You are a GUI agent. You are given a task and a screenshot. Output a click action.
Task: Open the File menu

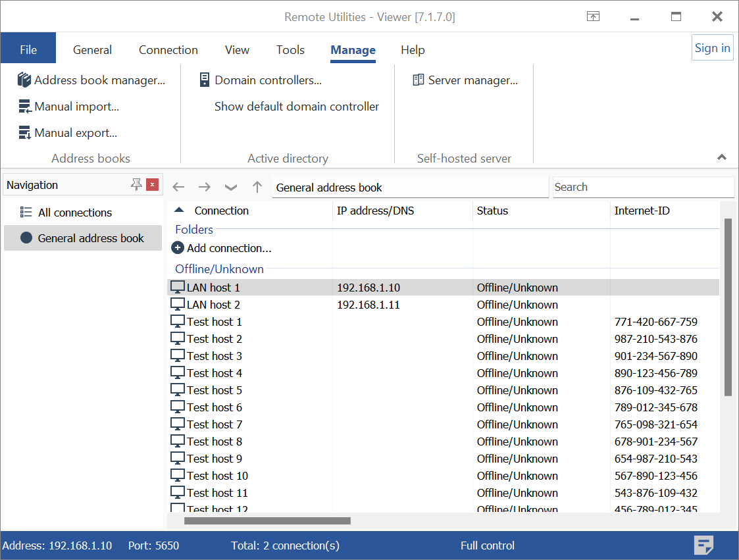[28, 50]
